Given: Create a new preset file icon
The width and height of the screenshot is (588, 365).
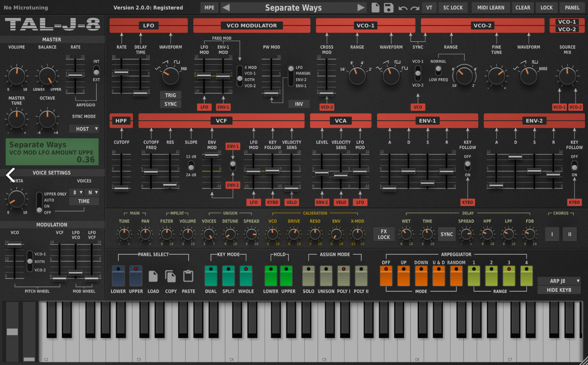Looking at the screenshot, I should click(375, 8).
